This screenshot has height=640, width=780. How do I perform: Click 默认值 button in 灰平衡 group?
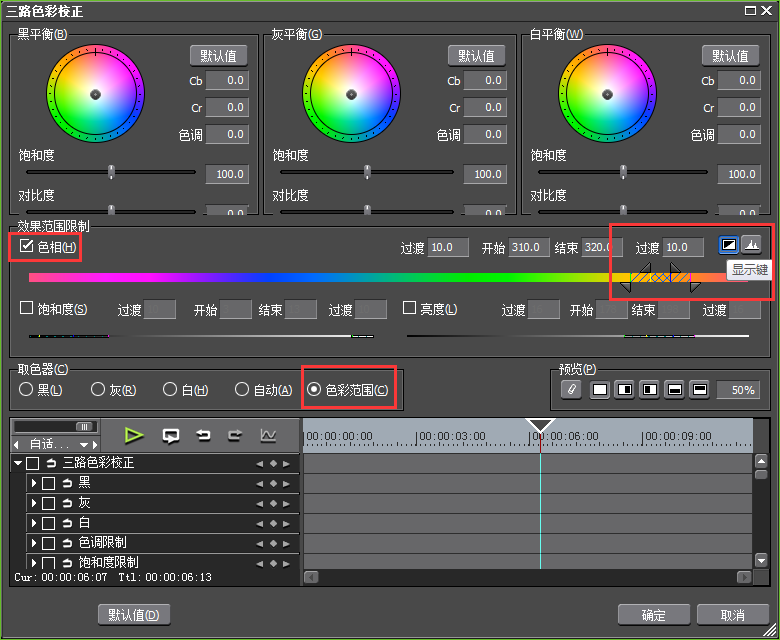click(476, 56)
